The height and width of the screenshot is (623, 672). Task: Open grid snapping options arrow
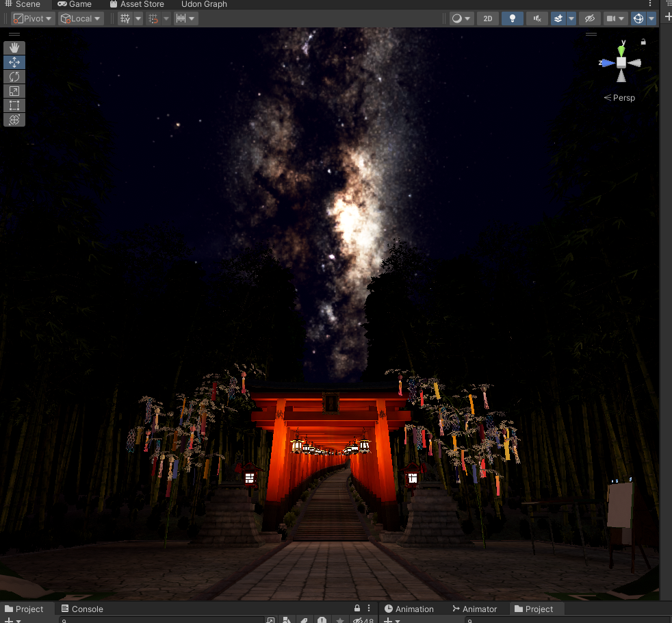tap(166, 18)
